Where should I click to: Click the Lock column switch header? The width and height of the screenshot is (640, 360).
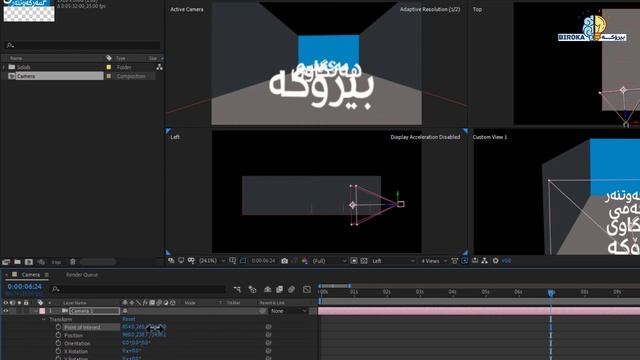(26, 303)
